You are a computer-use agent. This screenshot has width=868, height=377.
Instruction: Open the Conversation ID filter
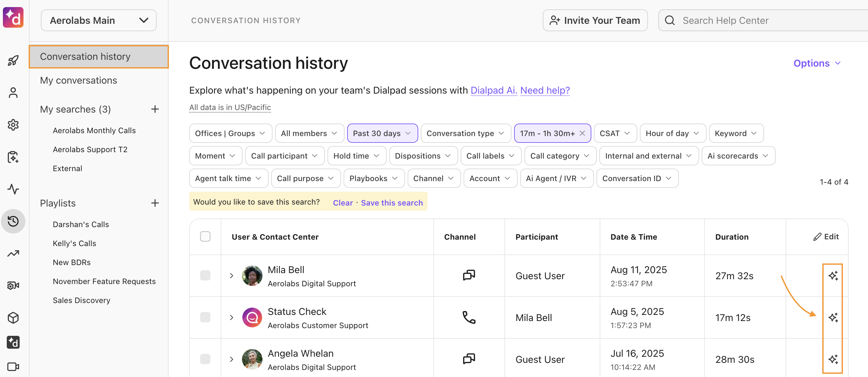637,179
